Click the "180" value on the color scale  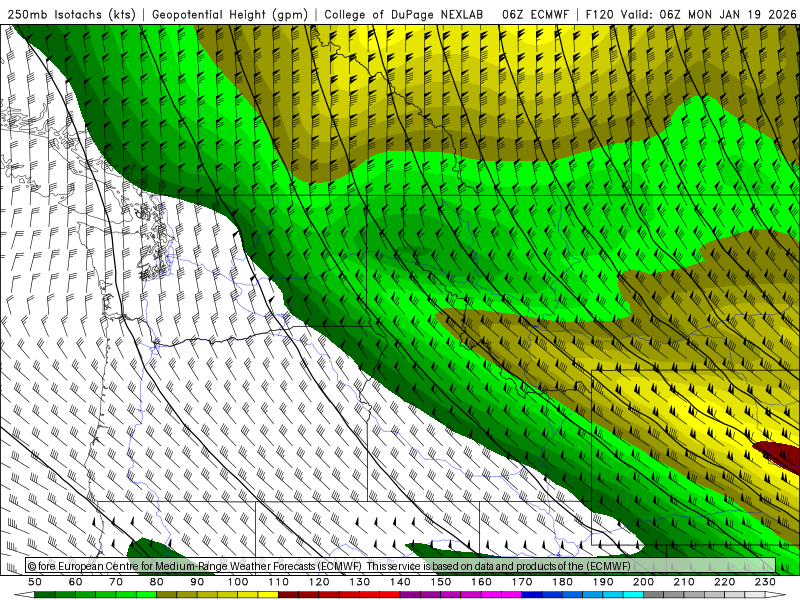(562, 582)
